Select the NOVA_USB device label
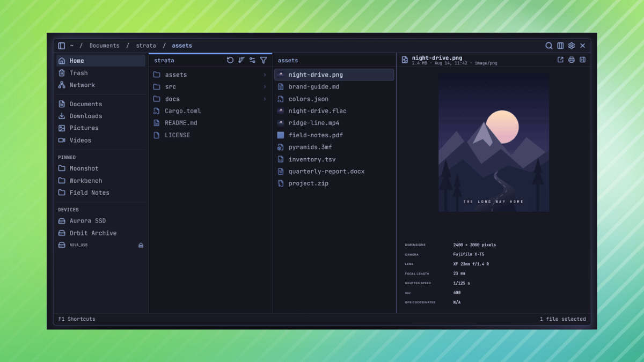Viewport: 644px width, 362px height. (78, 245)
